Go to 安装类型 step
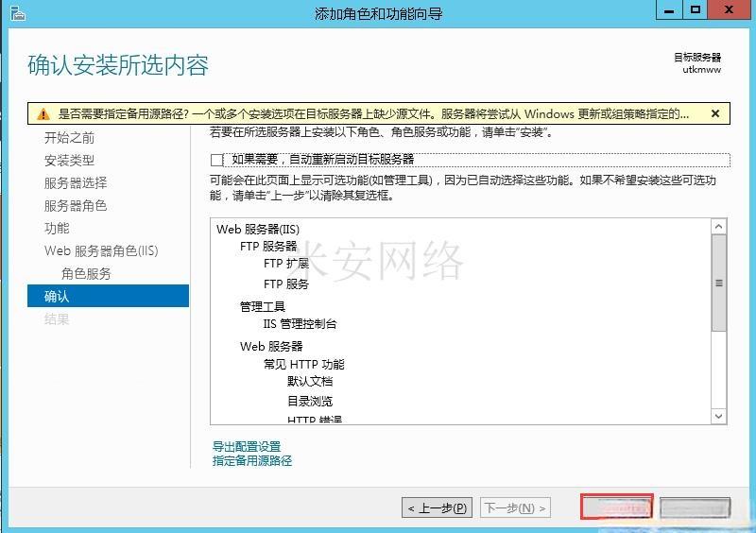Viewport: 756px width, 533px height. (69, 160)
